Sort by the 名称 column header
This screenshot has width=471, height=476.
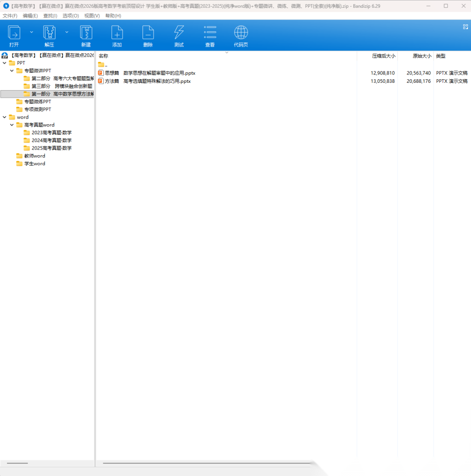coord(103,56)
